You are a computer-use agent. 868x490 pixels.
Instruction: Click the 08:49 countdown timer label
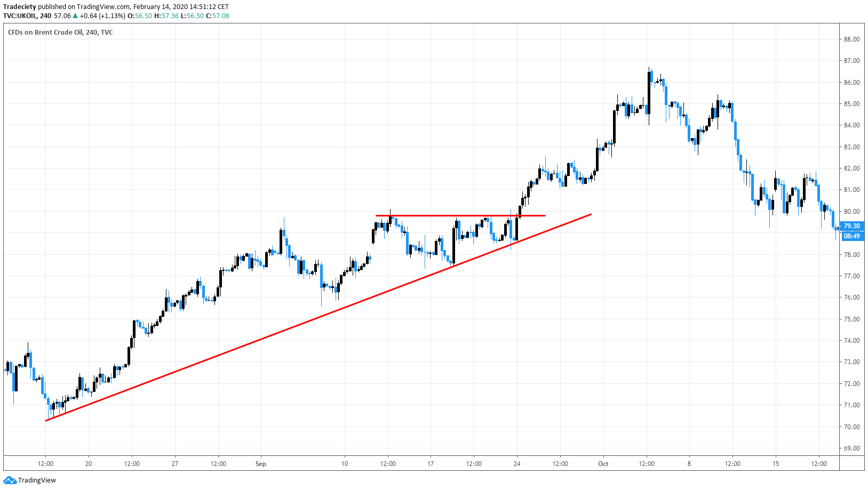pos(851,236)
